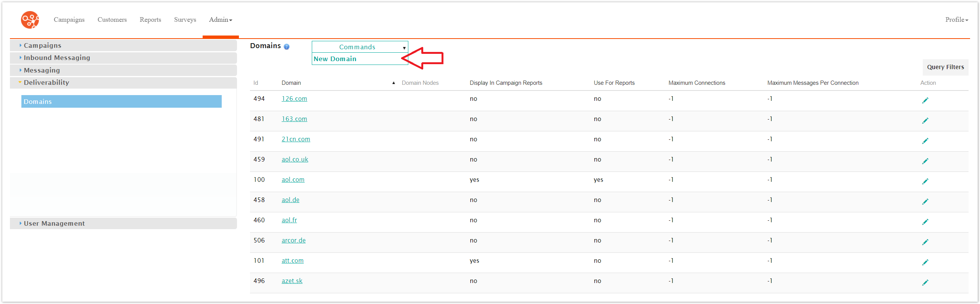Select New Domain from the Commands list
Image resolution: width=980 pixels, height=304 pixels.
(x=335, y=59)
